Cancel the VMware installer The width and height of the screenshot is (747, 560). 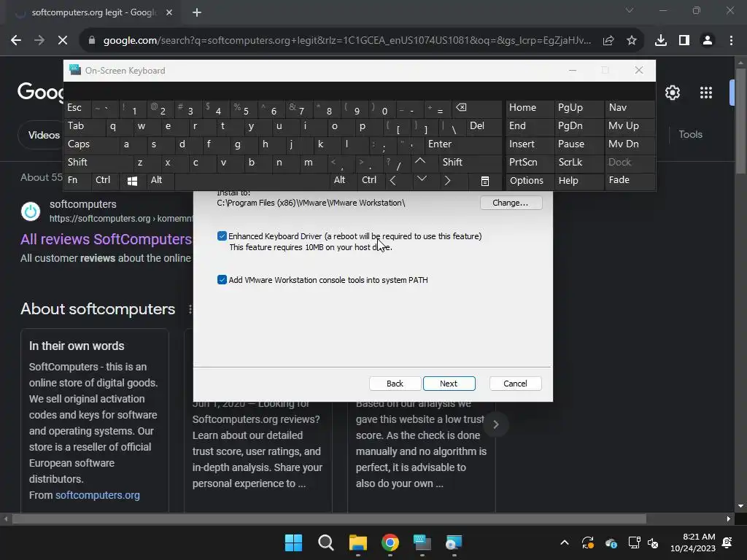point(516,384)
